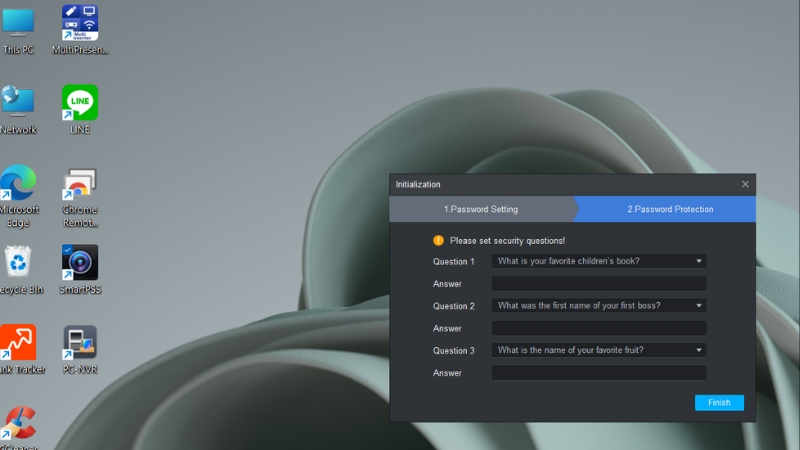
Task: Open the MultiPresenter shortcut
Action: (x=79, y=24)
